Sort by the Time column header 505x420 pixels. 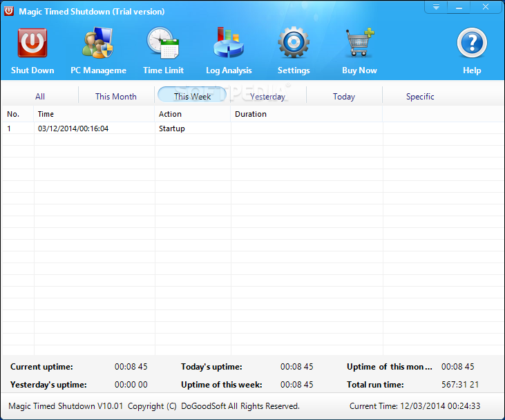94,114
